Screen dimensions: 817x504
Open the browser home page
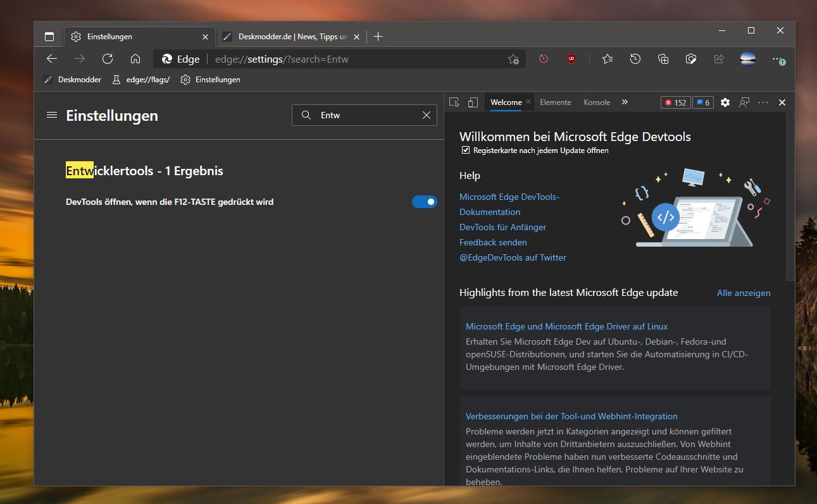135,59
